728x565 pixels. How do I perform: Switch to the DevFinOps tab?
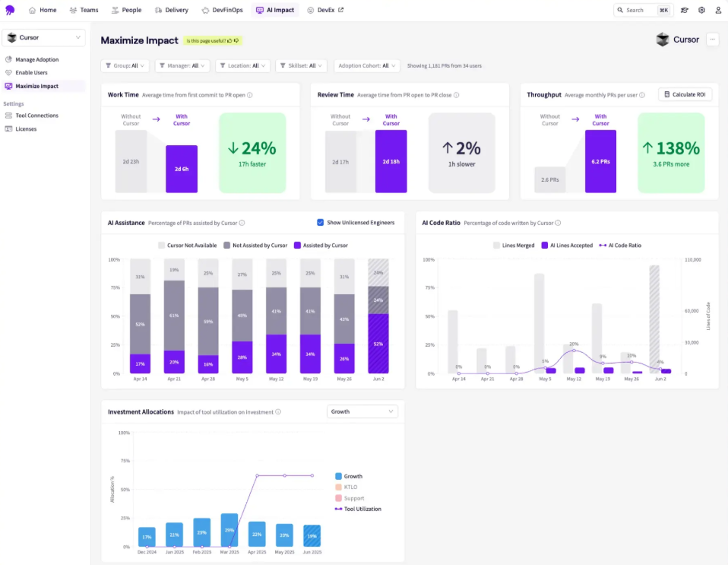[222, 10]
